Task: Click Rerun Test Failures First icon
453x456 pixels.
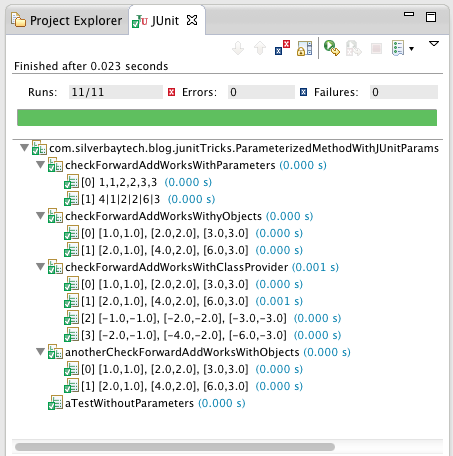Action: tap(353, 48)
